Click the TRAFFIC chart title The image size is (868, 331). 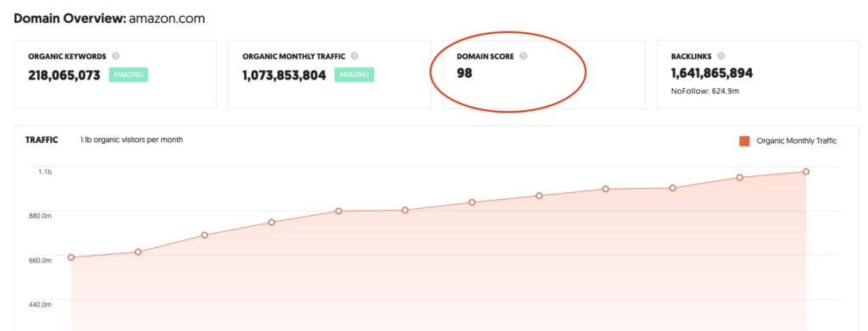[42, 140]
